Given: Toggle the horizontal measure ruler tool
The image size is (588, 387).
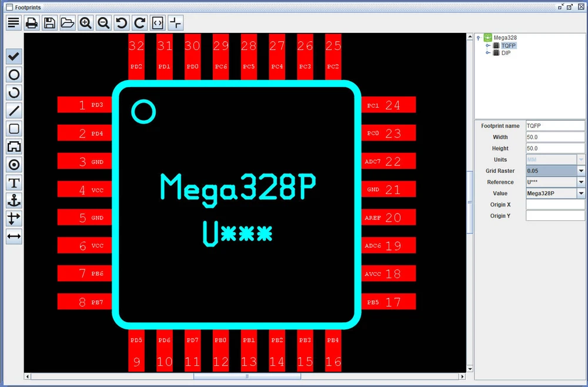Looking at the screenshot, I should [x=14, y=237].
